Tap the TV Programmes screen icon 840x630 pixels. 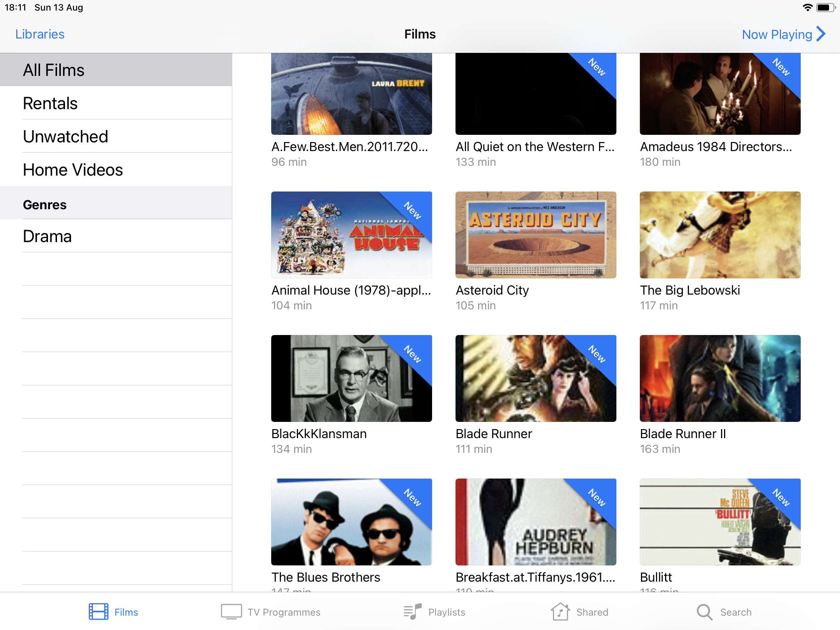[x=231, y=612]
